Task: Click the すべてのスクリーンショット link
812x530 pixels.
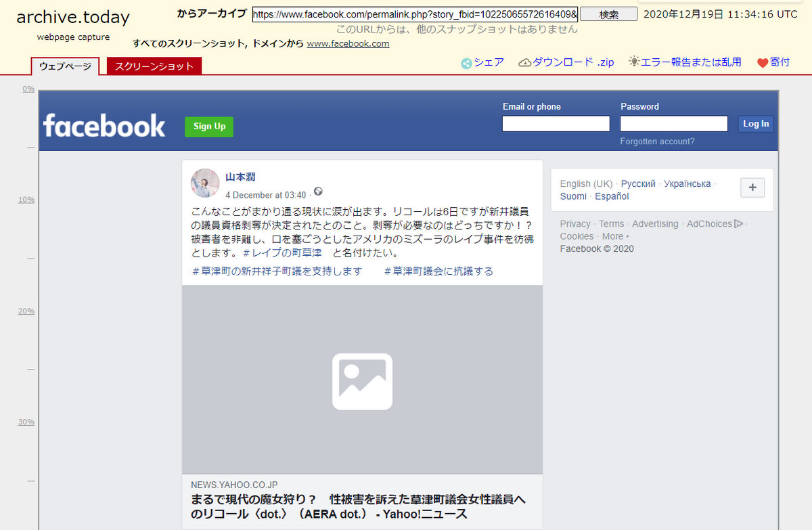Action: [x=189, y=43]
